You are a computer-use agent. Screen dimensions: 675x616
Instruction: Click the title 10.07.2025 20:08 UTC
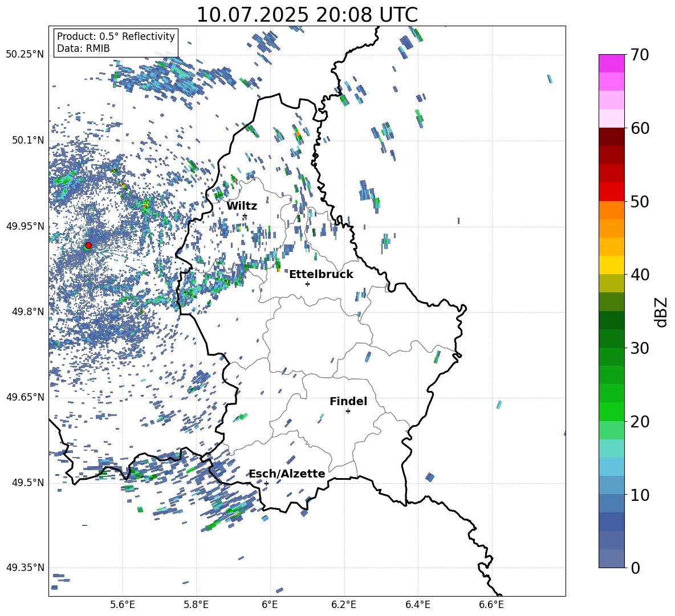[x=307, y=15]
